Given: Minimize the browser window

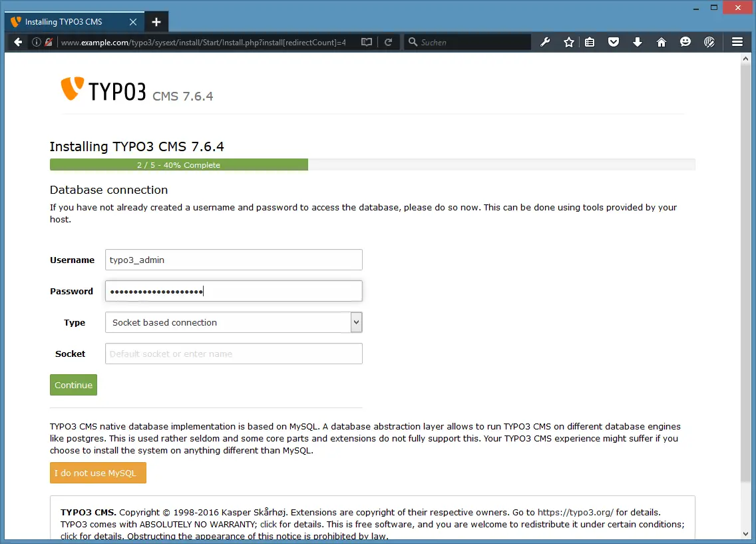Looking at the screenshot, I should coord(695,8).
